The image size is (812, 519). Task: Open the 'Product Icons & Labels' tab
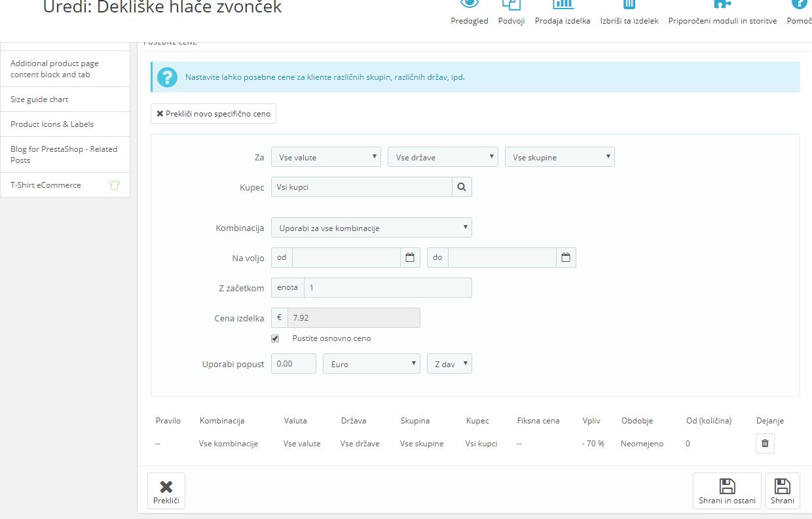point(65,124)
